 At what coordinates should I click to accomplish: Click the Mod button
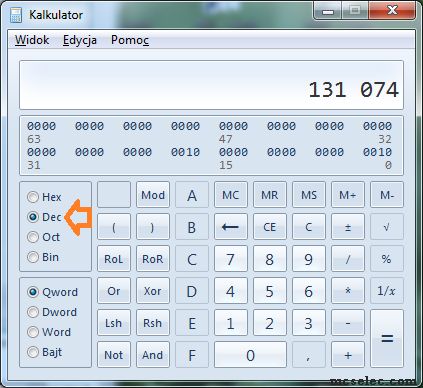click(153, 195)
